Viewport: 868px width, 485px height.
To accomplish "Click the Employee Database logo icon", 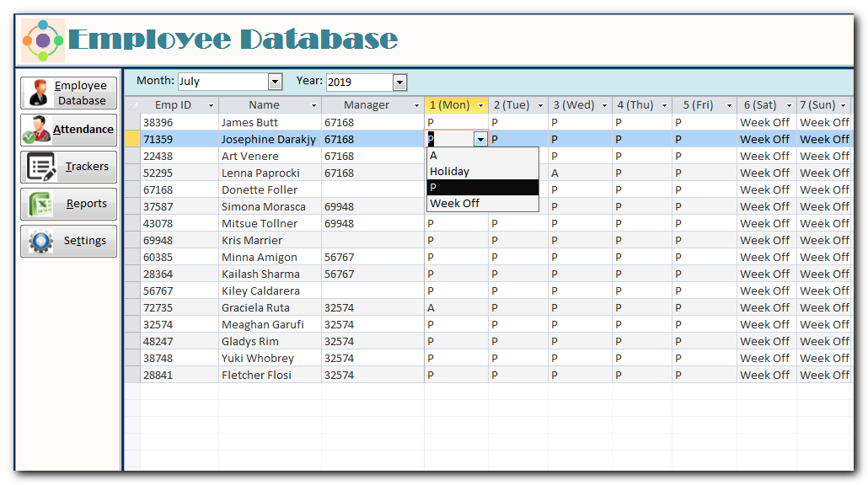I will coord(43,40).
